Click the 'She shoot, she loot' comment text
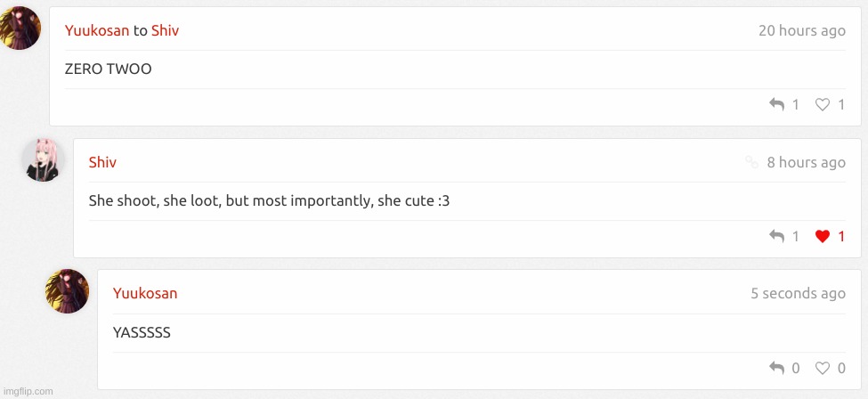The image size is (868, 399). (269, 200)
